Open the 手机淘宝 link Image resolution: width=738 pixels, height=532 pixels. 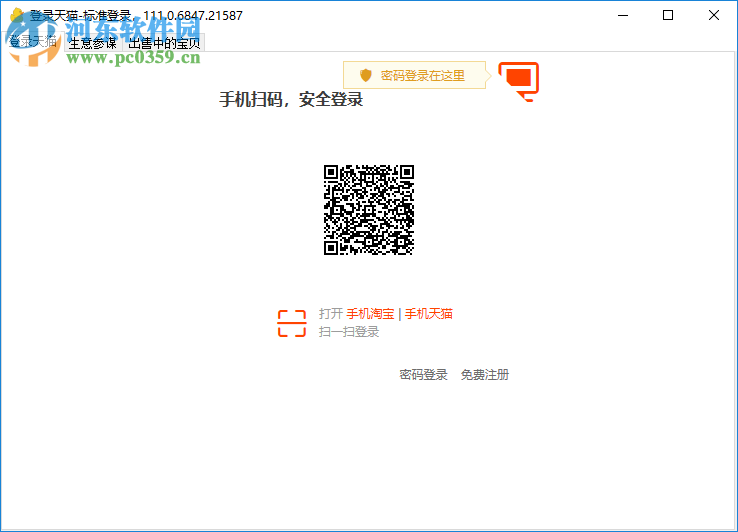pos(370,314)
